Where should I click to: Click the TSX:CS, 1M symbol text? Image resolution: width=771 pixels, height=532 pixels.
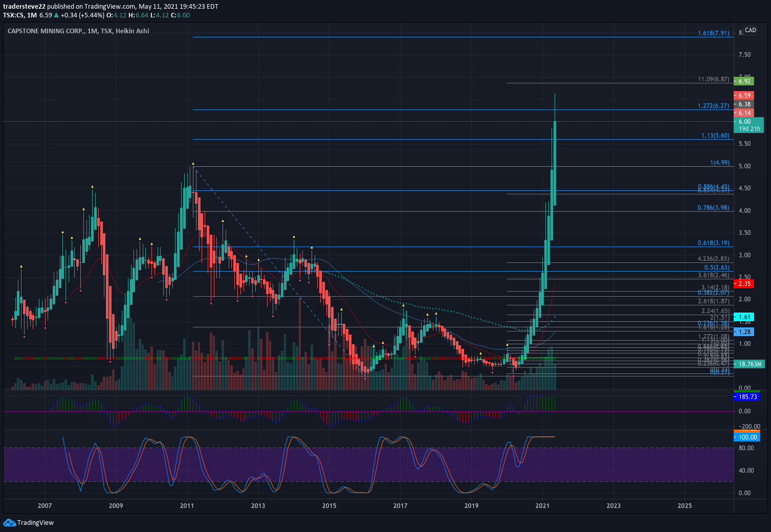pyautogui.click(x=20, y=15)
